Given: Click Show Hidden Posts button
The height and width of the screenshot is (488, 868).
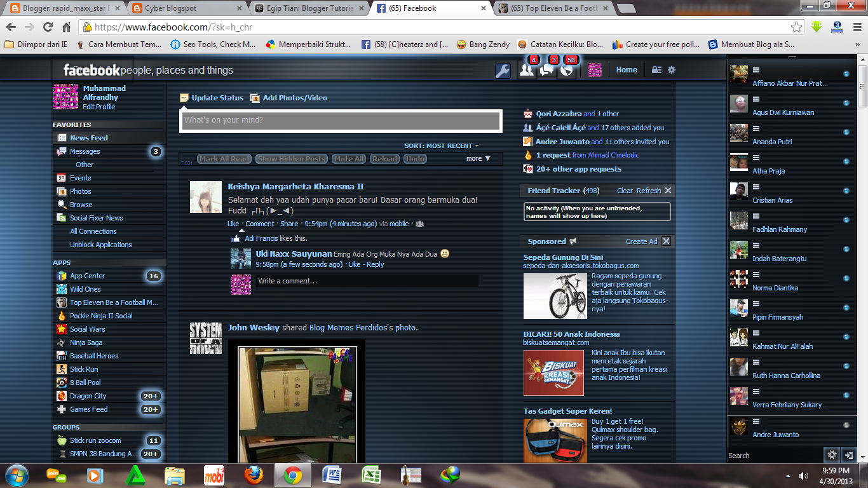Looking at the screenshot, I should click(292, 159).
